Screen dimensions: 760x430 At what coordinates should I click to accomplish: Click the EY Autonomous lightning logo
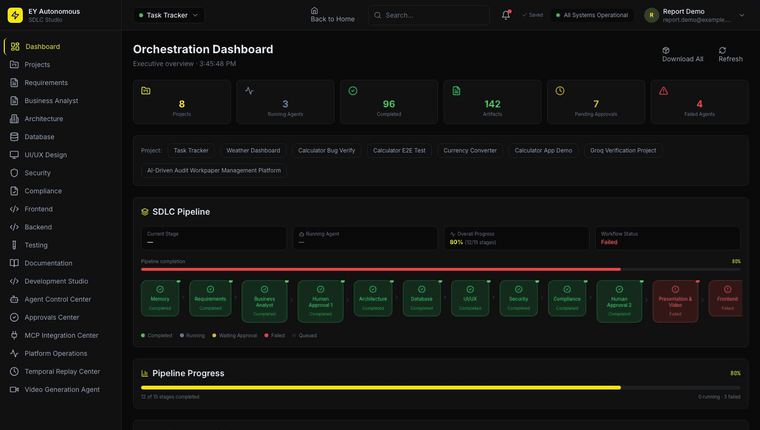coord(15,15)
